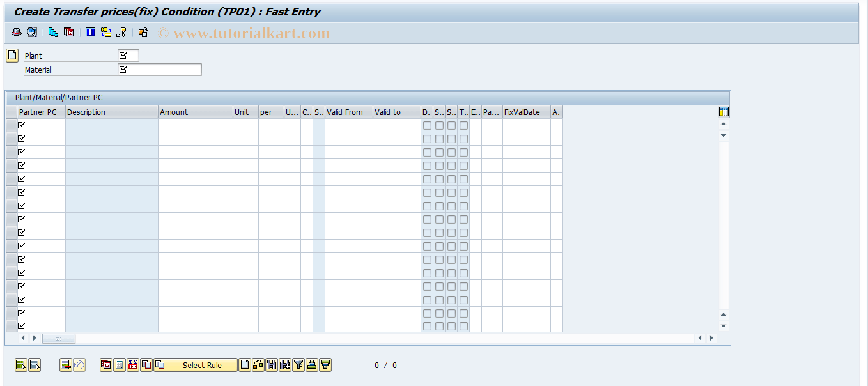Image resolution: width=868 pixels, height=386 pixels.
Task: Toggle the checkbox in the first Partner PC row
Action: click(x=21, y=125)
